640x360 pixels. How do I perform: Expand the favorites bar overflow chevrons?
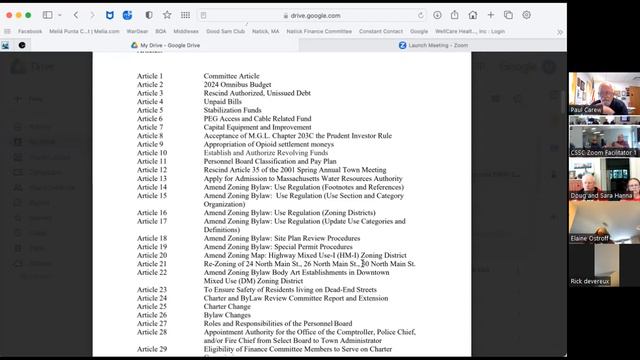point(560,32)
